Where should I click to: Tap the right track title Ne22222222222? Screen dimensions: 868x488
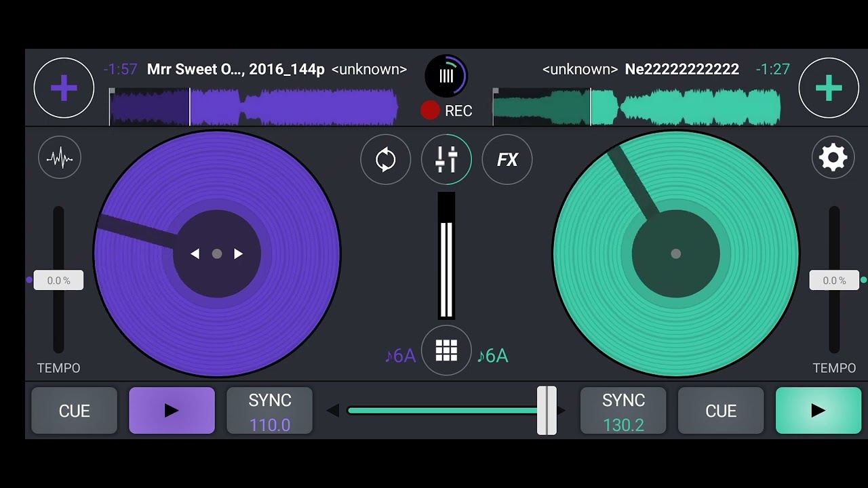[682, 69]
